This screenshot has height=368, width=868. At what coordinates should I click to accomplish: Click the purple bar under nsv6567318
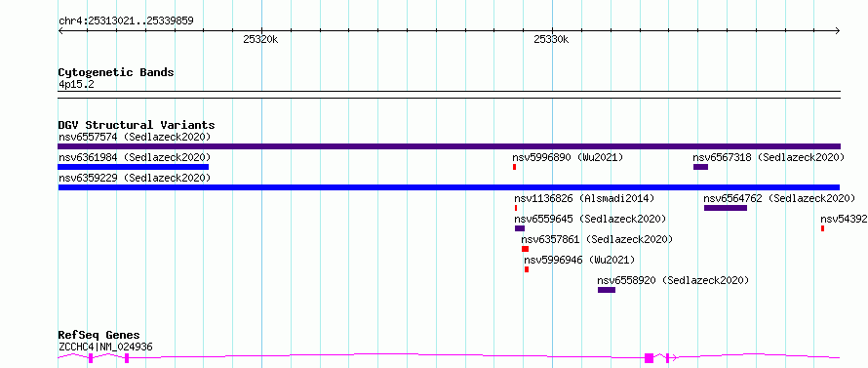(x=700, y=167)
